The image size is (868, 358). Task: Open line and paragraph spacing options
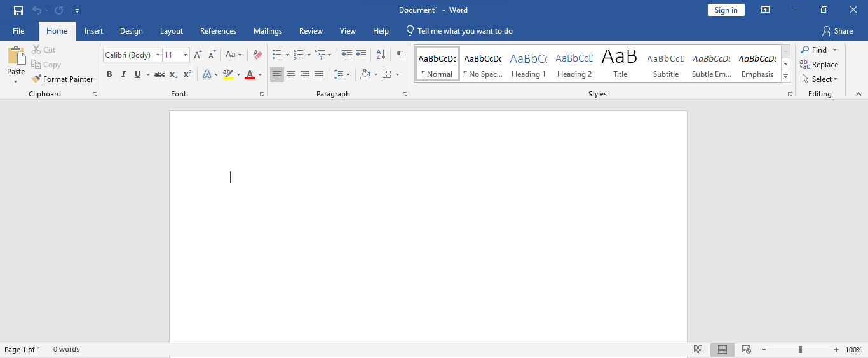coord(341,74)
